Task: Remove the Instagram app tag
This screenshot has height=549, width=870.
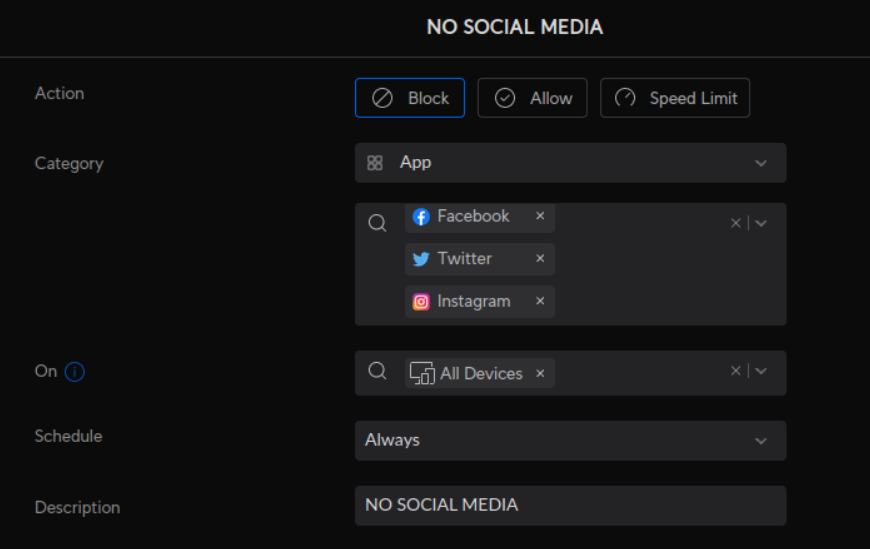Action: pos(540,301)
